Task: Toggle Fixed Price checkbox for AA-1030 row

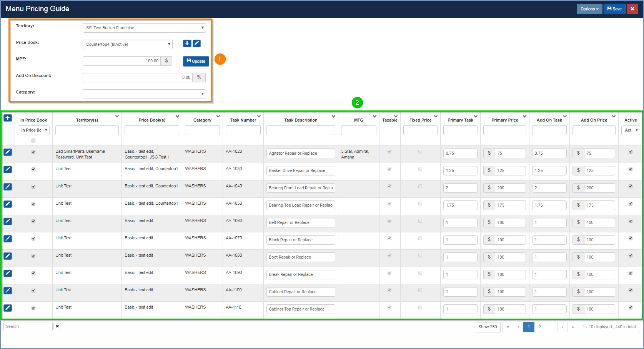Action: click(420, 169)
